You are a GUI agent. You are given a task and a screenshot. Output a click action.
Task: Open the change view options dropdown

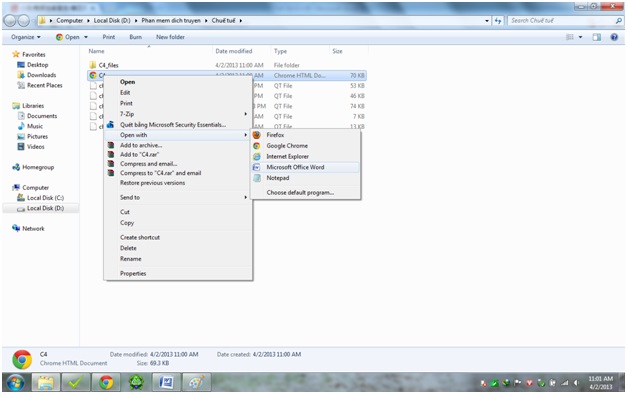[580, 37]
